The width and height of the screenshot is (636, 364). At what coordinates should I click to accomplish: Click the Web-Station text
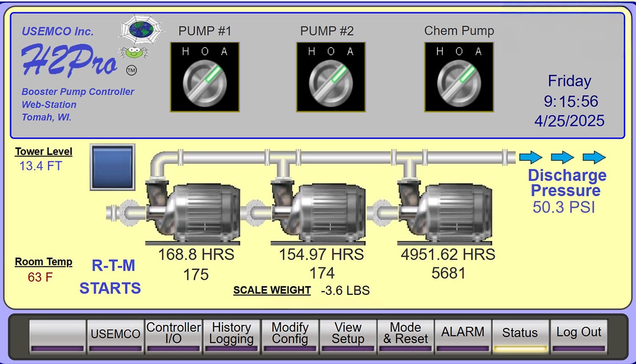tap(49, 105)
